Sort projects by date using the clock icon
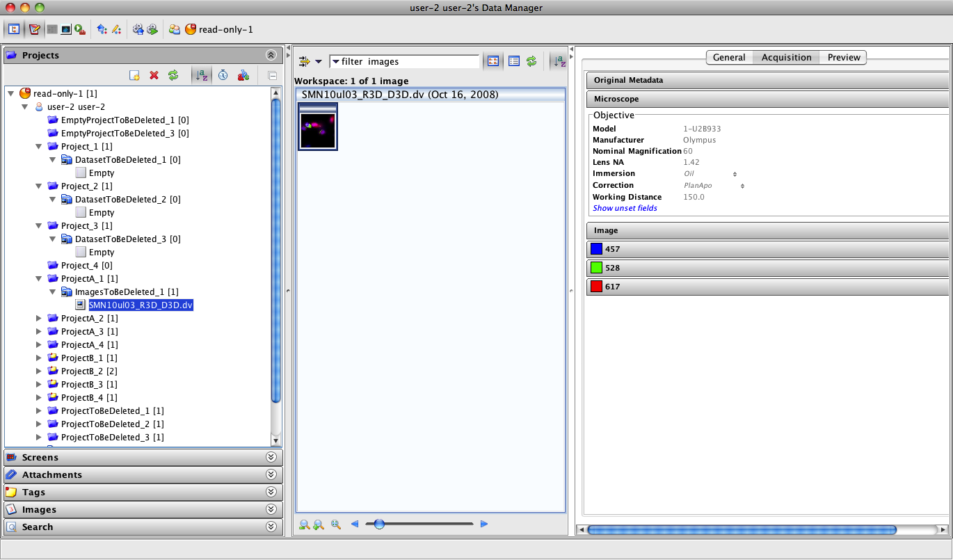The image size is (953, 560). (x=223, y=75)
